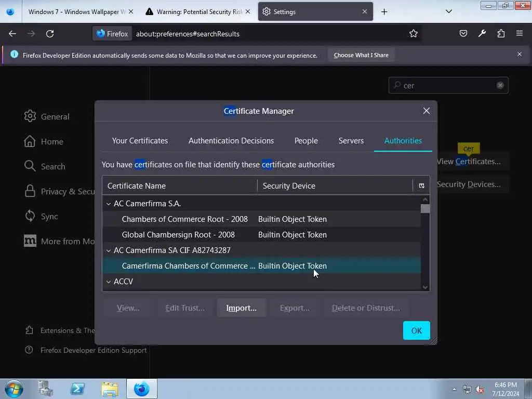
Task: Open More from Mozilla section
Action: pos(59,241)
